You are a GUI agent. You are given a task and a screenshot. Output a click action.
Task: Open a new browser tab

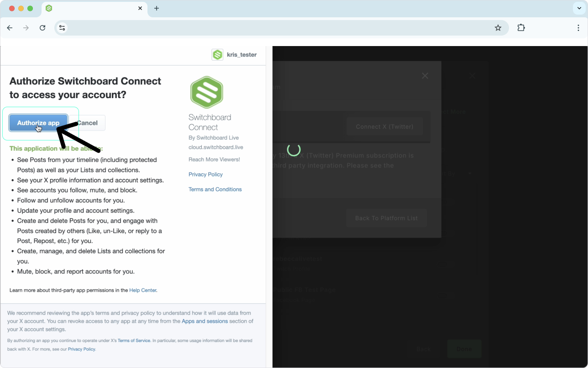tap(157, 8)
